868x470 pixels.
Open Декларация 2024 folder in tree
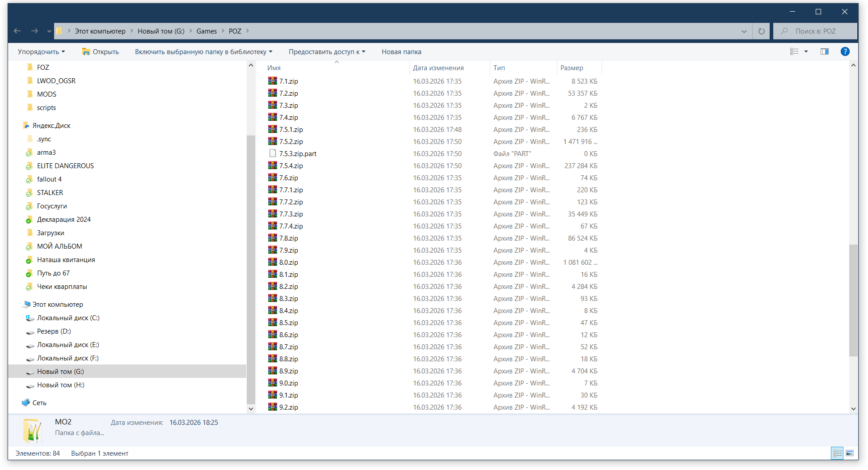(64, 220)
